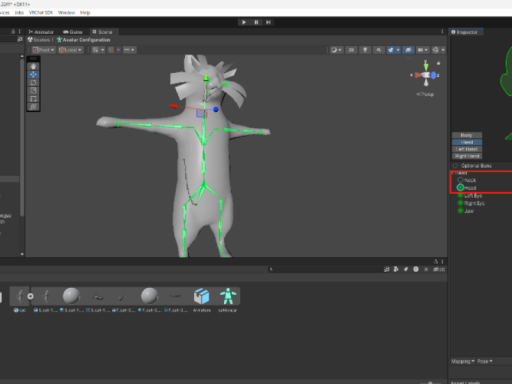Switch to the Animator tab
This screenshot has height=384, width=512.
[41, 32]
